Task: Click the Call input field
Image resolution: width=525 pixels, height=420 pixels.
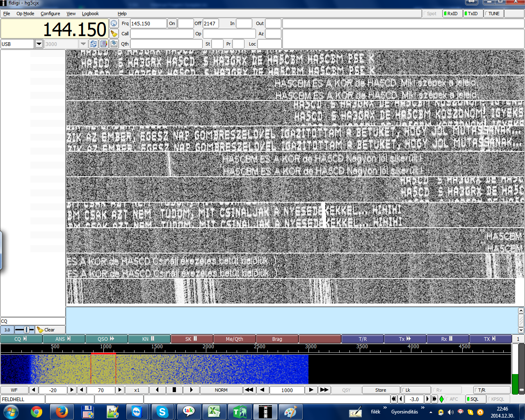Action: (162, 34)
